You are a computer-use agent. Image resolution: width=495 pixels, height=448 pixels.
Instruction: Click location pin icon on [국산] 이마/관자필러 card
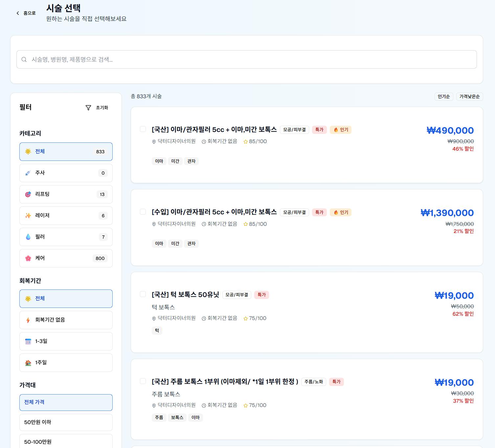tap(154, 142)
